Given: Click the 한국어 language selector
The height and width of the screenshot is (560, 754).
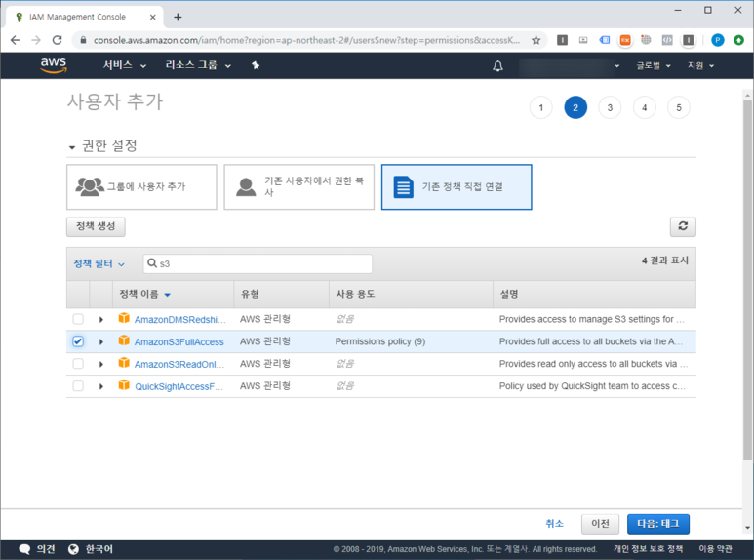Looking at the screenshot, I should coord(99,549).
